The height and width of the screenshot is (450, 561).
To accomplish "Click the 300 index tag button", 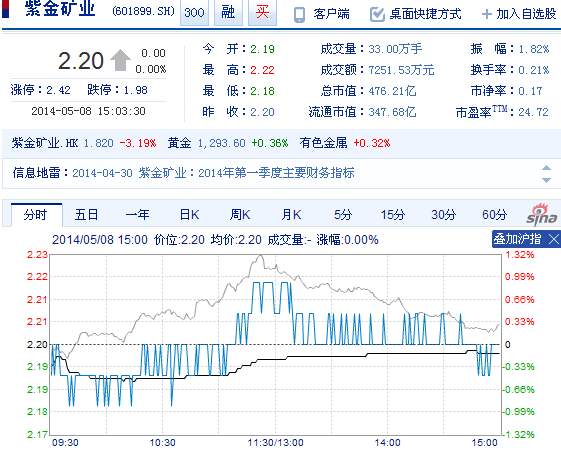I will (194, 13).
